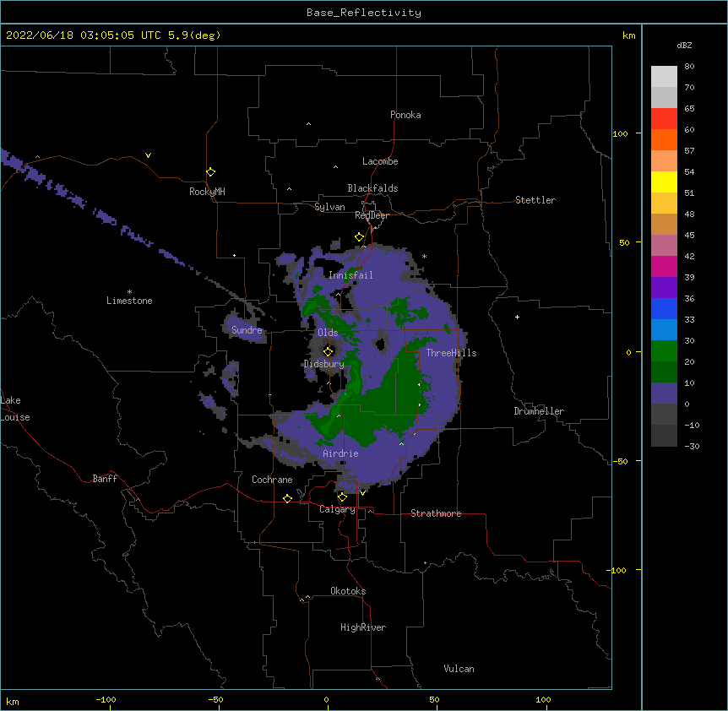Click the RockyMH map label
The width and height of the screenshot is (728, 711).
pos(207,192)
